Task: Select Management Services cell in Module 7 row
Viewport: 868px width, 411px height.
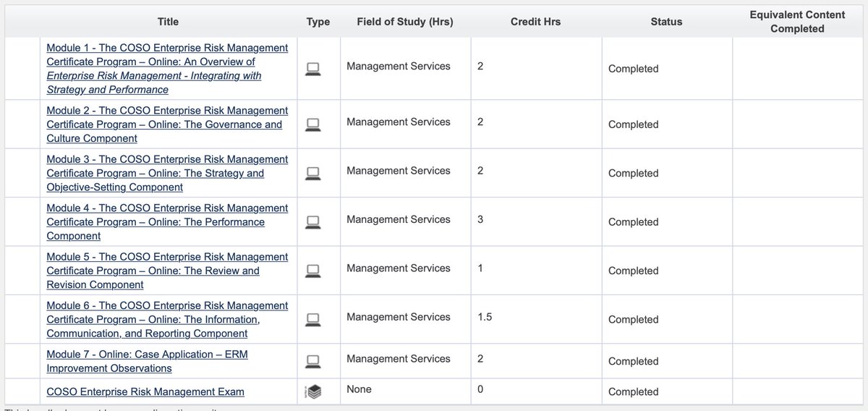Action: (399, 358)
